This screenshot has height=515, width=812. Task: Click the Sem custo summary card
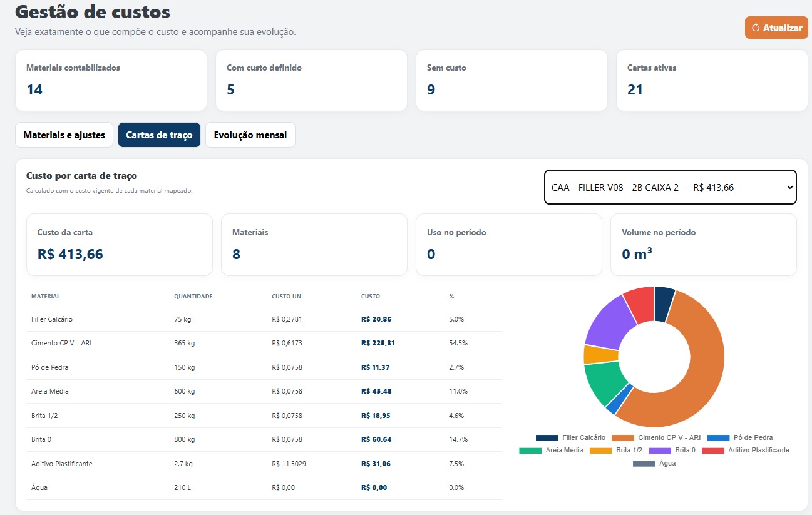click(511, 81)
